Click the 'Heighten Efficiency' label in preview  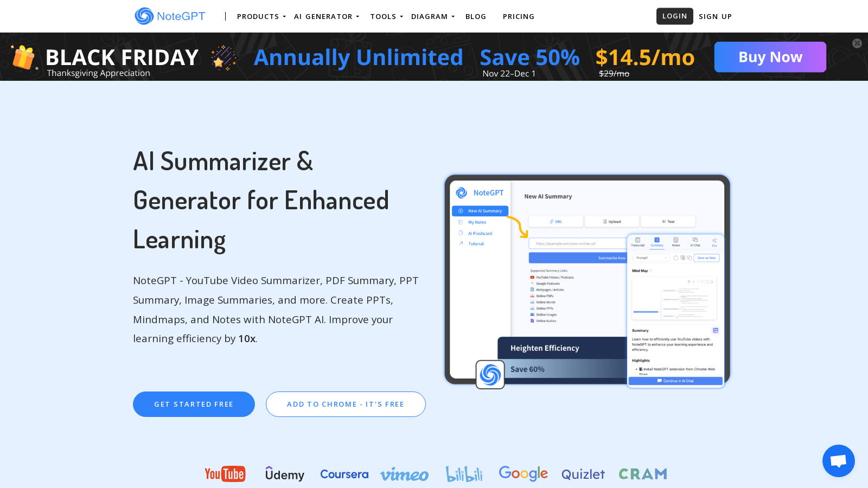[545, 348]
